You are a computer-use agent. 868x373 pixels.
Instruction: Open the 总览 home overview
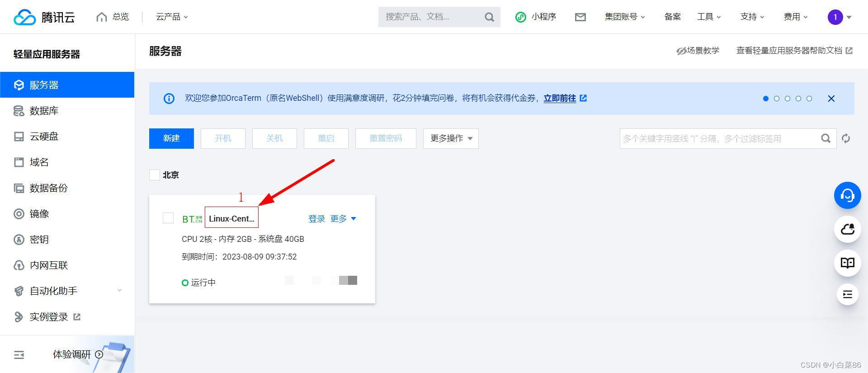pos(113,17)
